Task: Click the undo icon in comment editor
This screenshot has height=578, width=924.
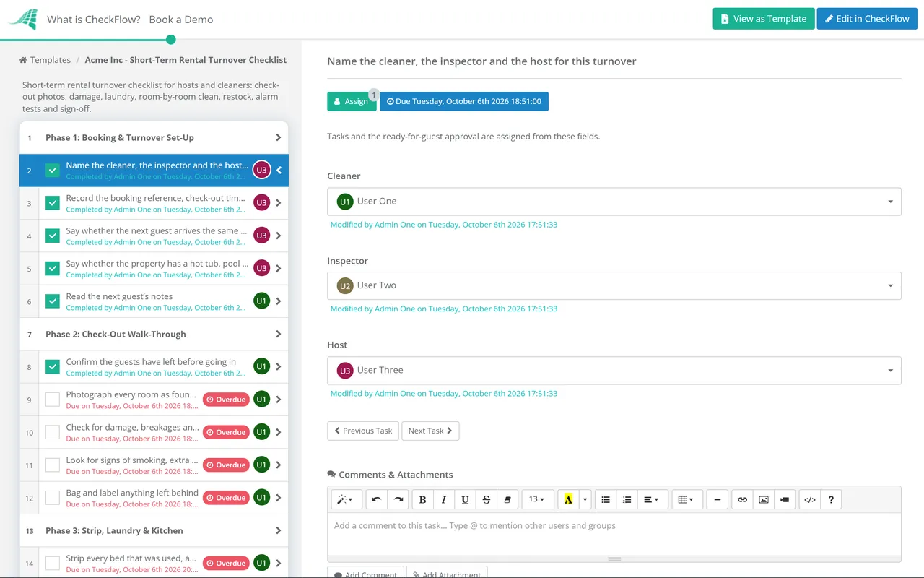Action: 377,499
